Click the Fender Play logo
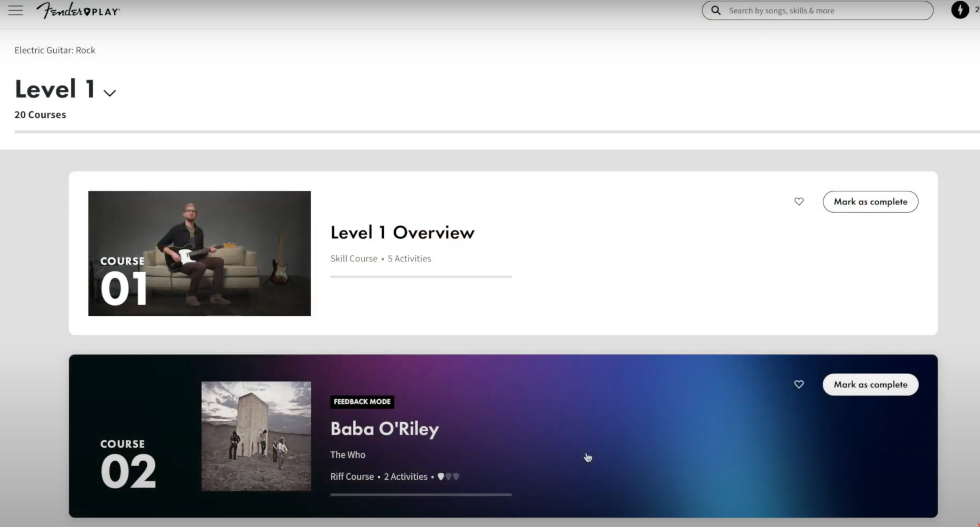 point(78,10)
